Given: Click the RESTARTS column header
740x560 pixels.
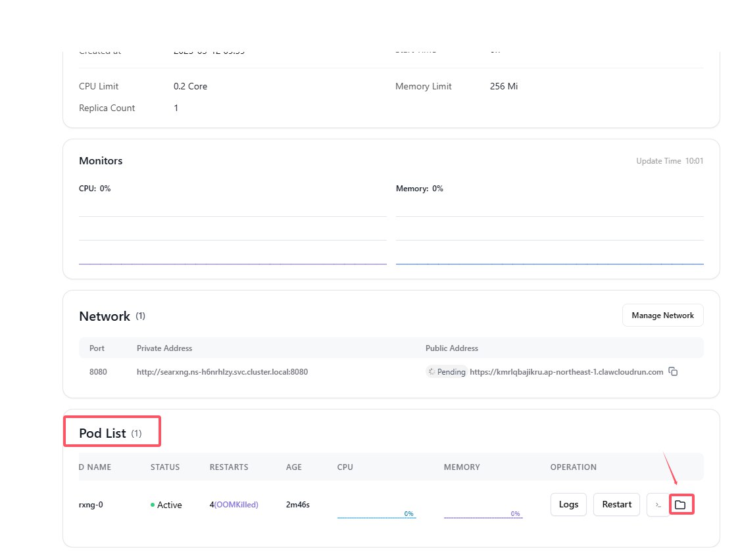Looking at the screenshot, I should pyautogui.click(x=229, y=467).
